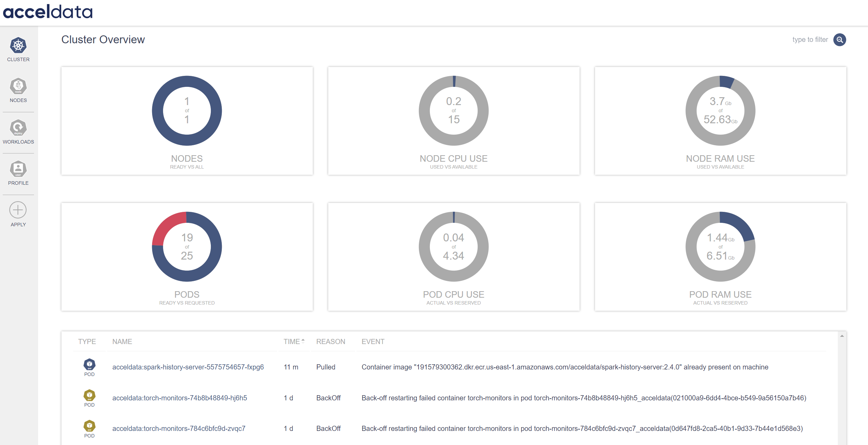
Task: Open acceldata:torch-monitors-784c6bfc9d-zvqc7 entry
Action: pyautogui.click(x=179, y=429)
